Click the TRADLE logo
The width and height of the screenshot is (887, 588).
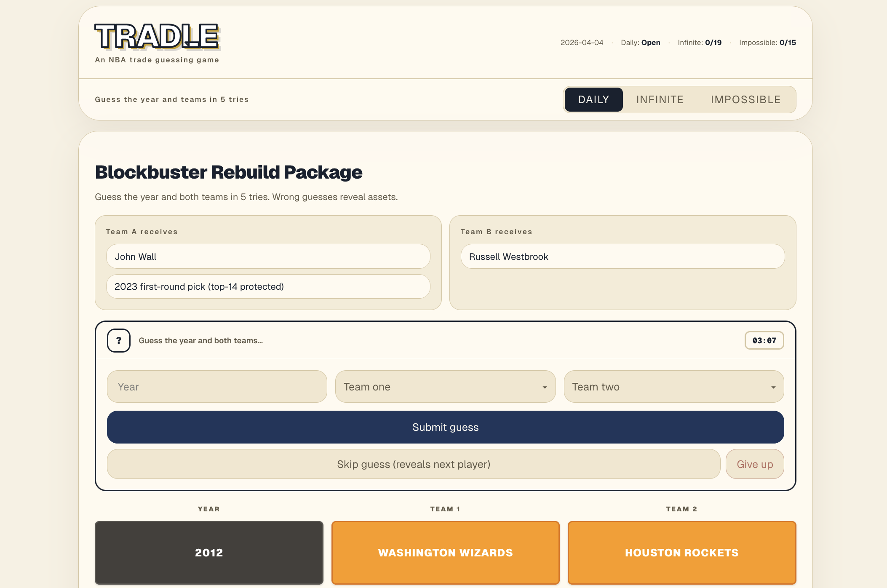[x=157, y=37]
